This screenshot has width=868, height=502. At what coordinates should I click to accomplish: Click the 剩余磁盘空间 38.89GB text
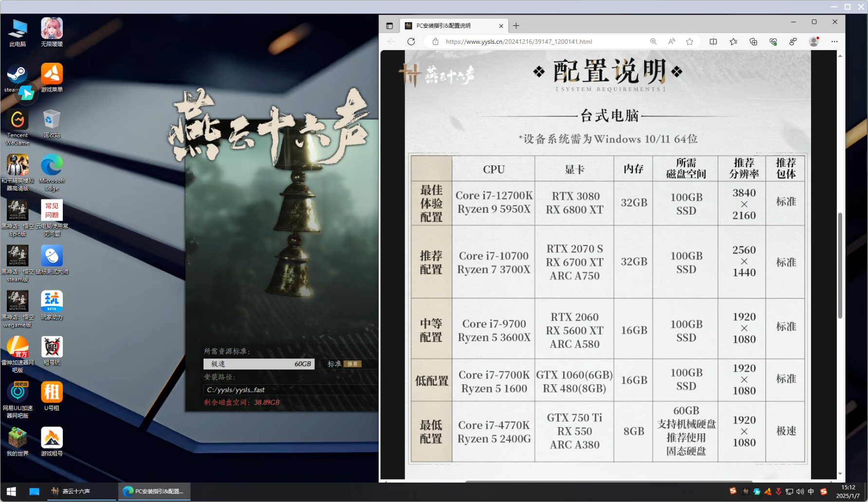click(242, 402)
